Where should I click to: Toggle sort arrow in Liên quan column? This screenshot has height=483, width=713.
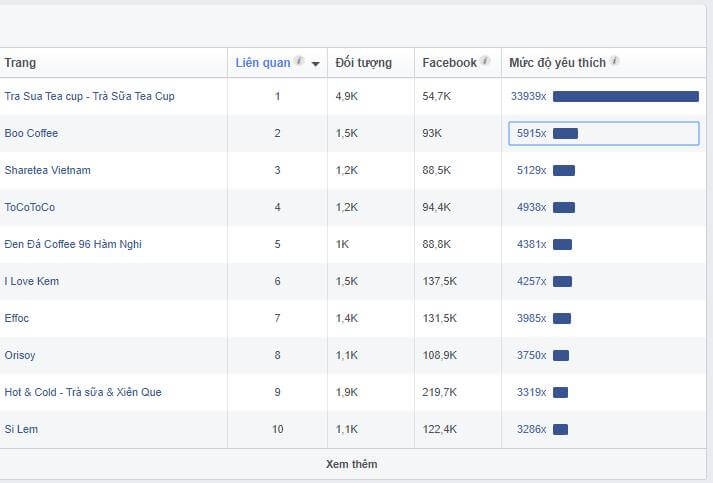316,64
